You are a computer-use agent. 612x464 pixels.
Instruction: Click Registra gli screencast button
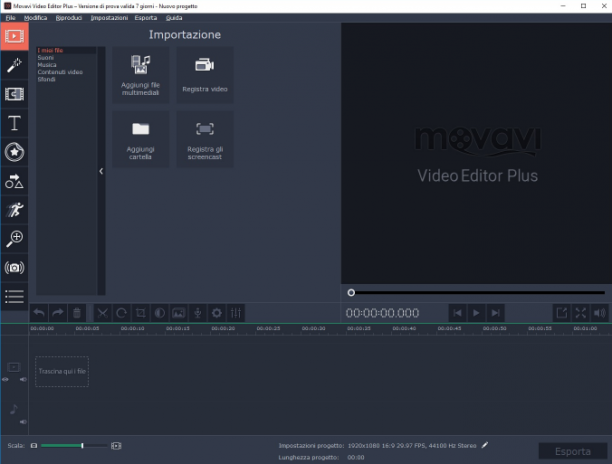[205, 139]
